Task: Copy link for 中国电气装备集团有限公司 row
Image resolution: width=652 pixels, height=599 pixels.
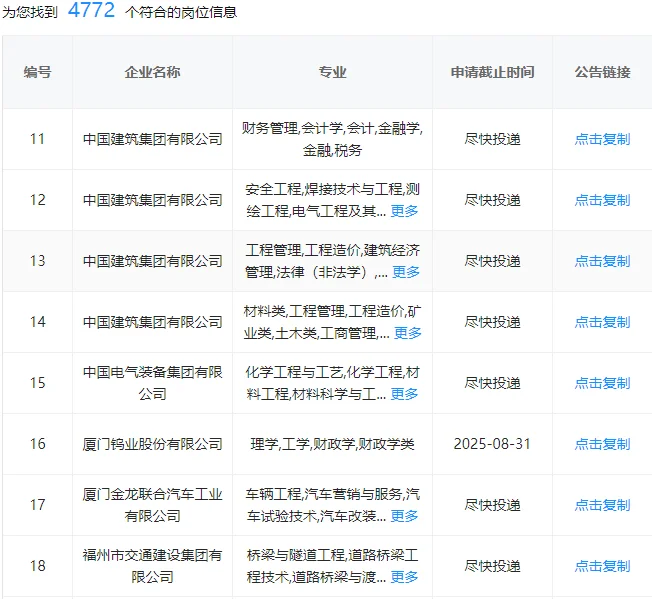Action: point(602,383)
